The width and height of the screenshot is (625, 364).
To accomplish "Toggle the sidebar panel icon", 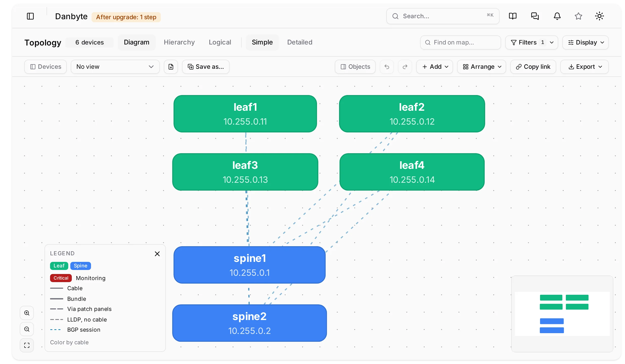I will (x=30, y=16).
